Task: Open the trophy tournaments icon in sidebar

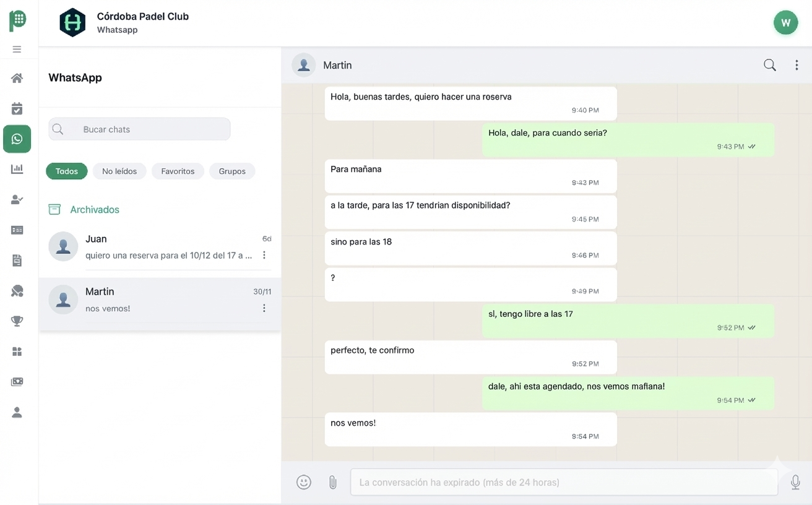Action: coord(17,321)
